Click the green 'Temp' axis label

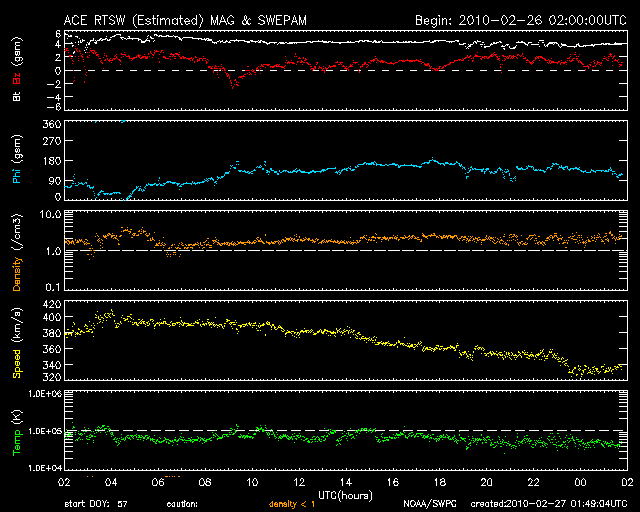pyautogui.click(x=17, y=443)
